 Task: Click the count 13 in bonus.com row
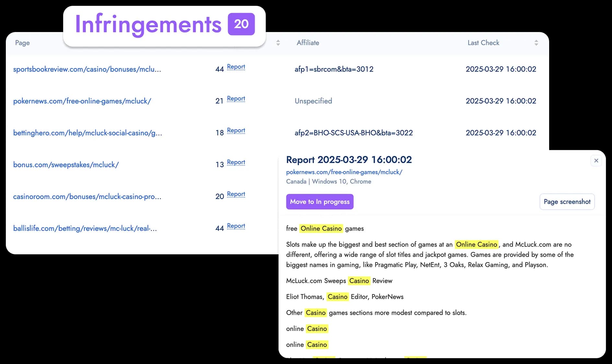(x=220, y=165)
